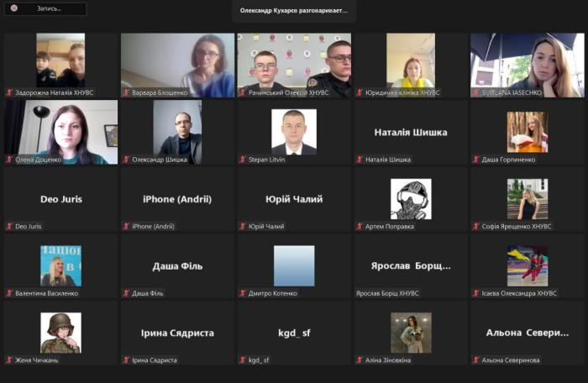Select Ярослав Борщ ХНУВС participant tile

[x=411, y=266]
